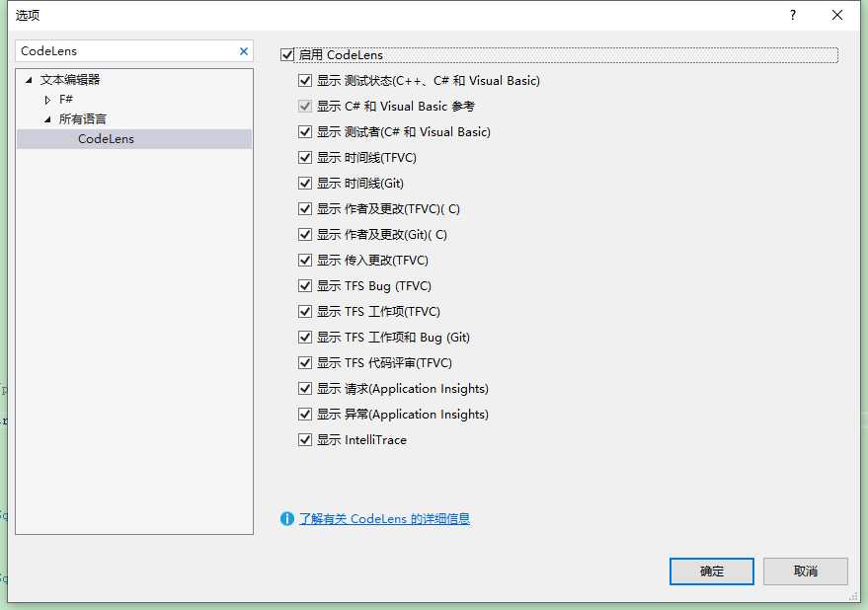This screenshot has width=868, height=610.
Task: Toggle 启用 CodeLens checkbox
Action: click(287, 55)
